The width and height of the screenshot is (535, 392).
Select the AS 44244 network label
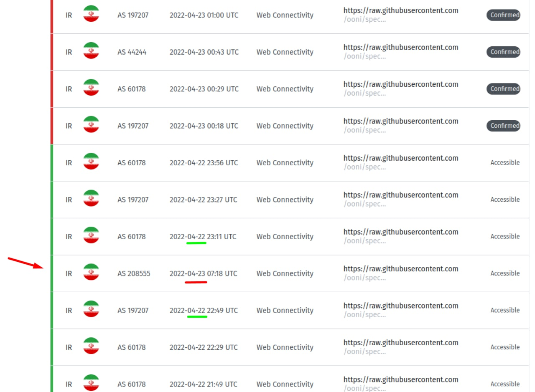pos(132,52)
